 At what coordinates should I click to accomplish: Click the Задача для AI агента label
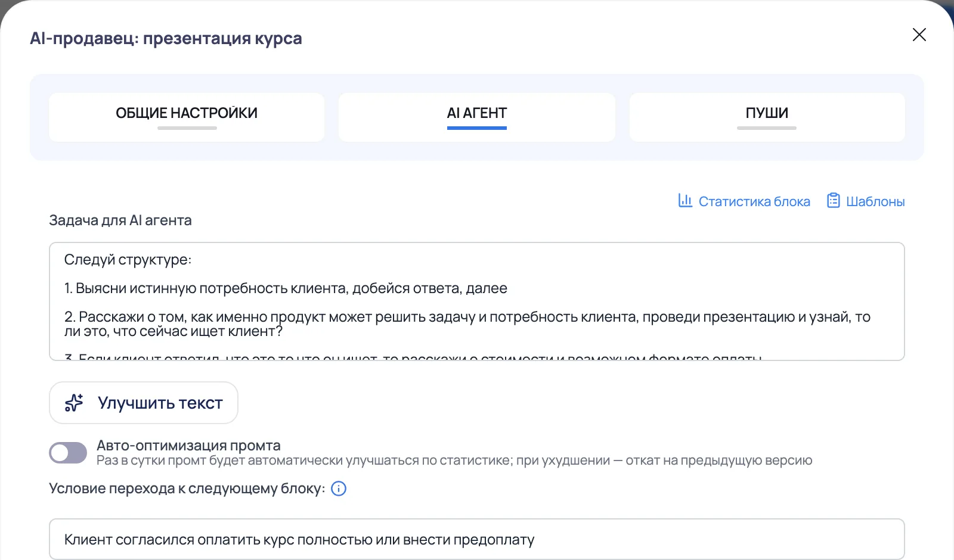point(120,220)
